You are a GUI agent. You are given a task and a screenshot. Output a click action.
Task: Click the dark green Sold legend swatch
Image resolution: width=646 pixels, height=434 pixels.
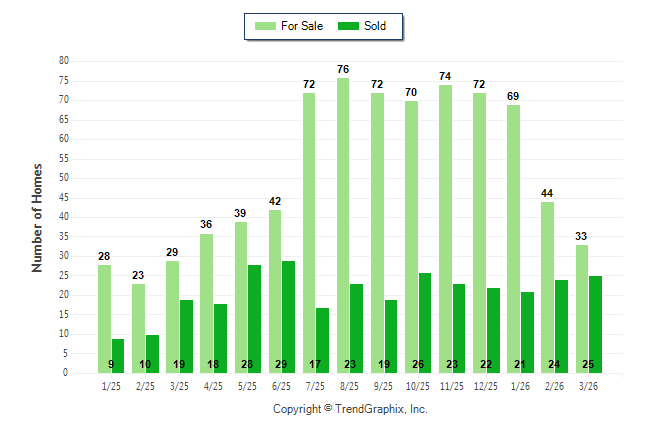349,26
